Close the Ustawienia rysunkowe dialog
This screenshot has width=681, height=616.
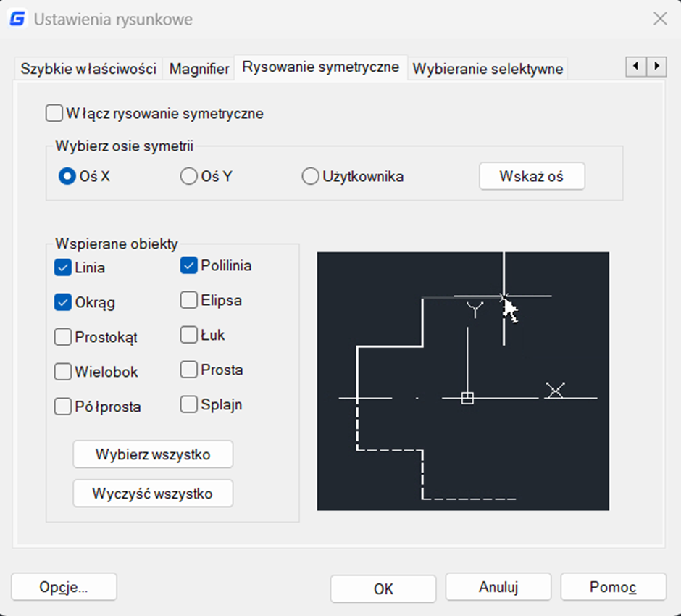tap(659, 19)
